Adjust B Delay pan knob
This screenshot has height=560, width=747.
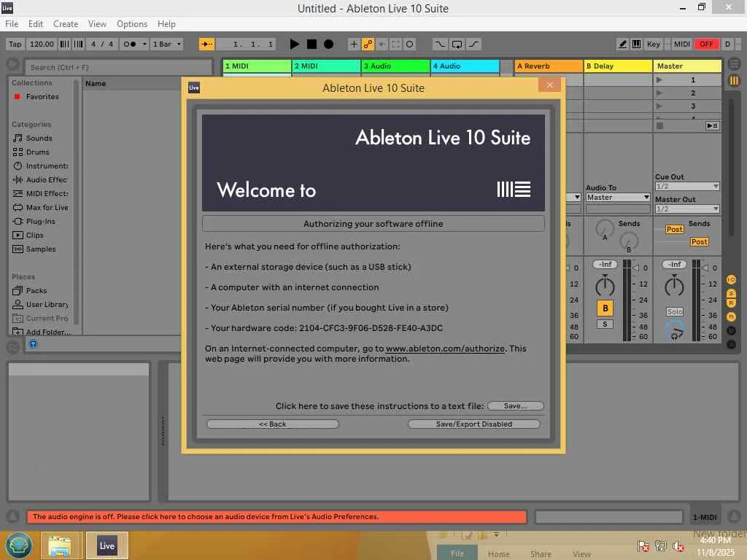pyautogui.click(x=605, y=287)
